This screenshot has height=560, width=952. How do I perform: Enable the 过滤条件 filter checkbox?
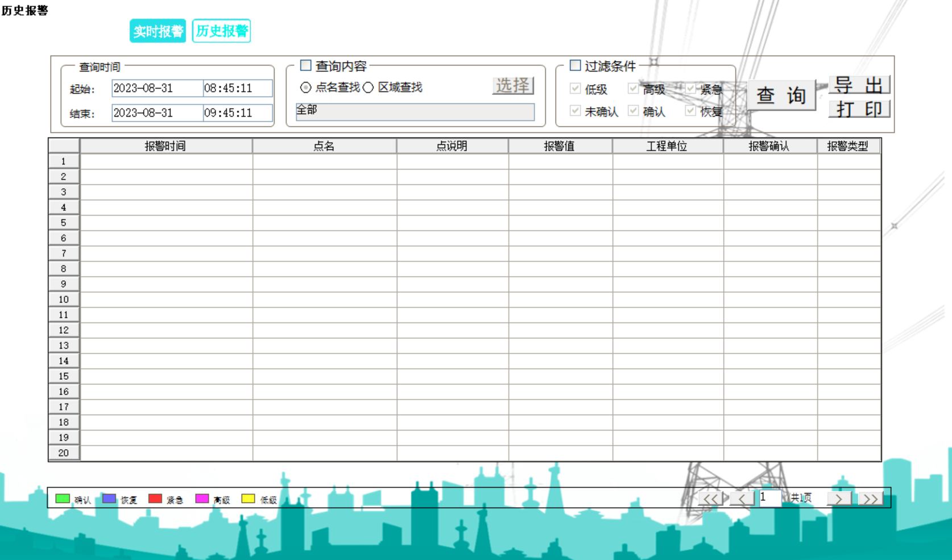(574, 65)
